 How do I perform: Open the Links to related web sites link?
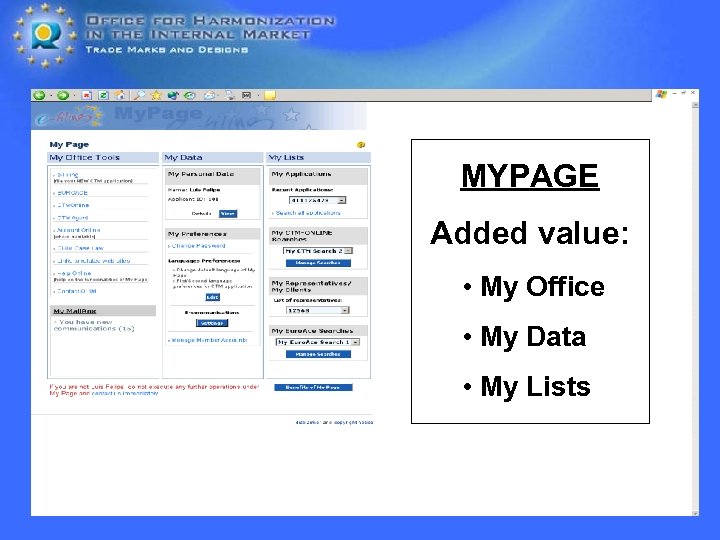[x=93, y=261]
